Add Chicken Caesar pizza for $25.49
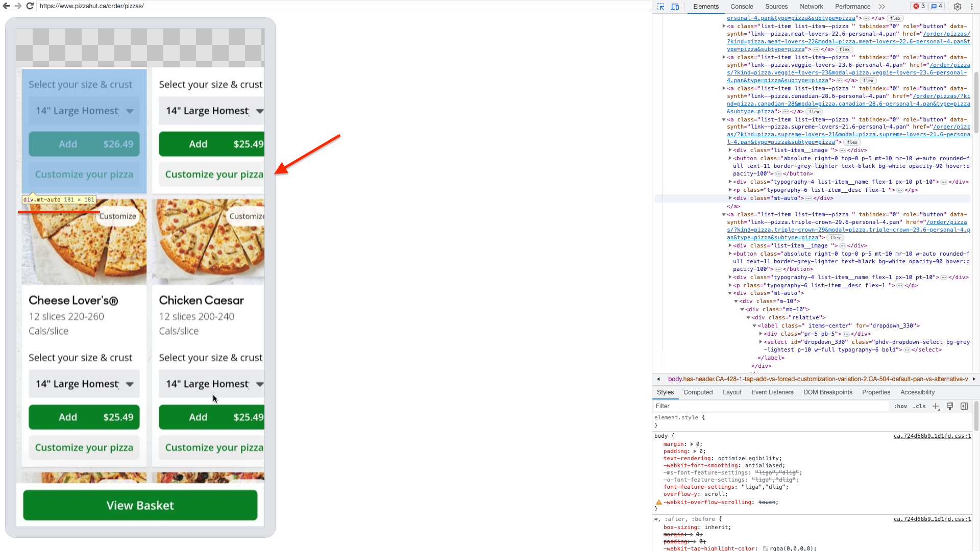The image size is (980, 551). tap(212, 417)
